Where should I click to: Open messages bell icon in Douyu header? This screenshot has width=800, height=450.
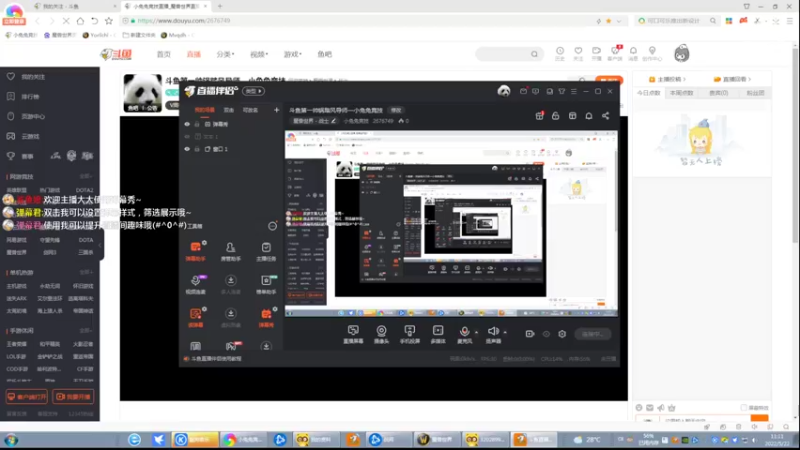click(633, 53)
